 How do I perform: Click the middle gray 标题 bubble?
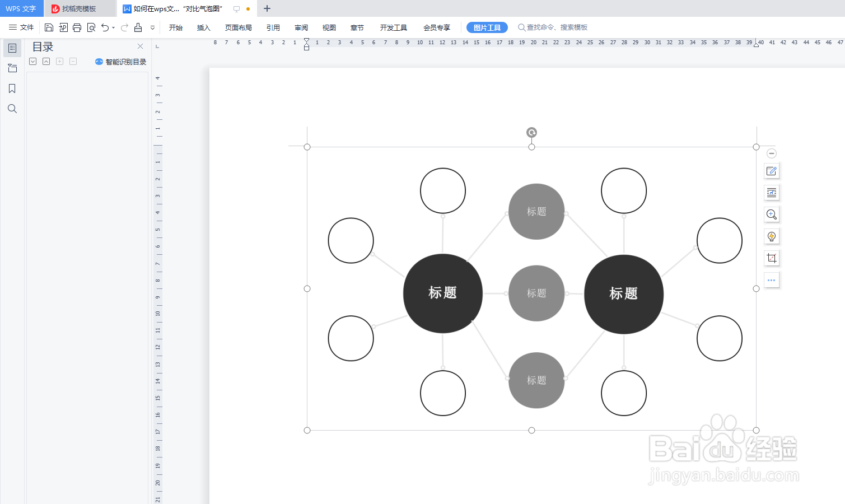coord(536,293)
